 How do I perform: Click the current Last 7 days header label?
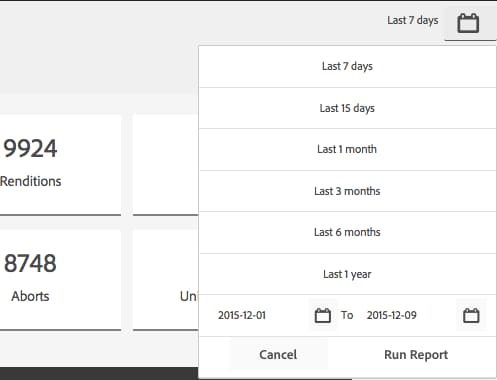click(413, 20)
